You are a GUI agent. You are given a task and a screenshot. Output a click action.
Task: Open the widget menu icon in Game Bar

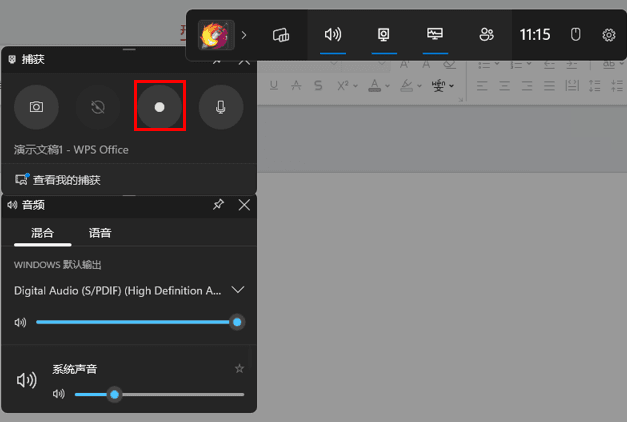(x=281, y=35)
